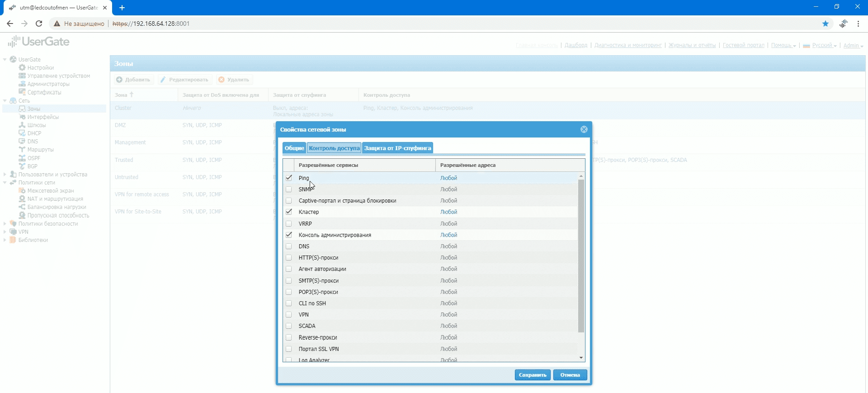Expand Пользователи и устройства tree node
The height and width of the screenshot is (393, 868).
pyautogui.click(x=5, y=174)
